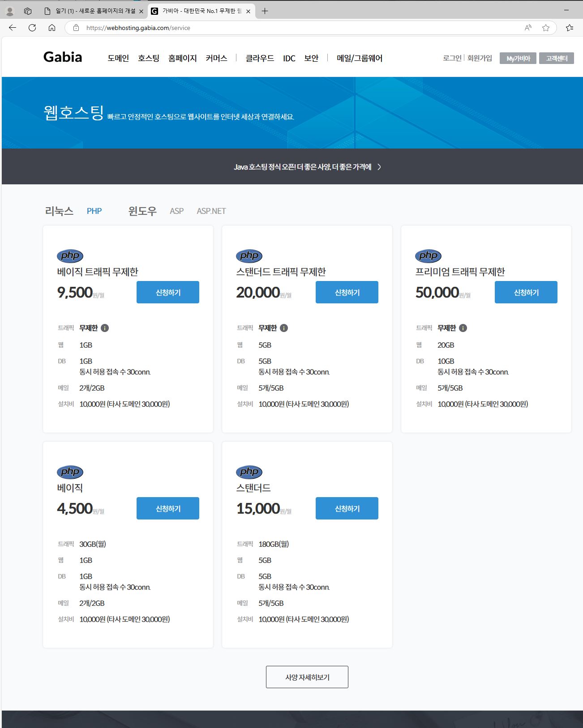Add page to favorites star icon
The image size is (583, 728).
(x=545, y=28)
